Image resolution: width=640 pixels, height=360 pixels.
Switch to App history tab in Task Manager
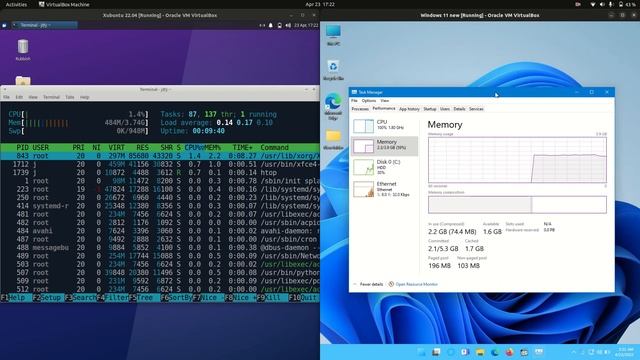[x=409, y=109]
